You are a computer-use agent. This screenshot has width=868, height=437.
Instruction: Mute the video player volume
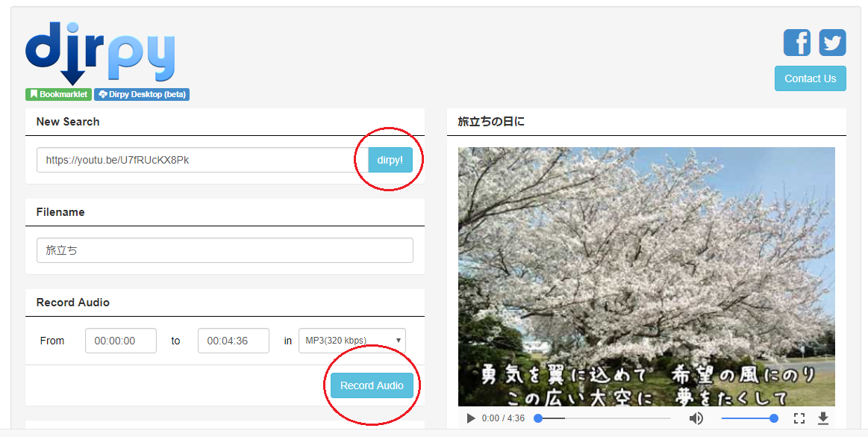[x=696, y=418]
